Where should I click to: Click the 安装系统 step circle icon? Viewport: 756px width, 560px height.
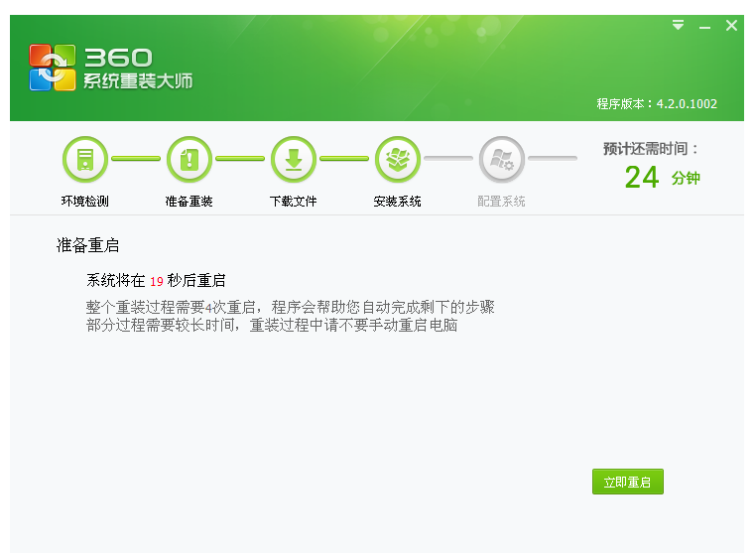pyautogui.click(x=398, y=159)
